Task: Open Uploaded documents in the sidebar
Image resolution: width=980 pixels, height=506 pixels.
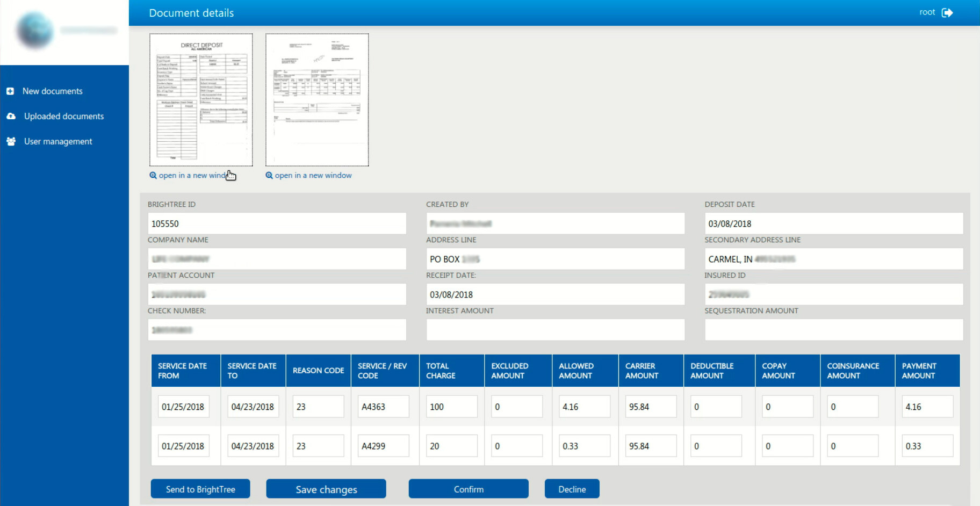Action: 63,116
